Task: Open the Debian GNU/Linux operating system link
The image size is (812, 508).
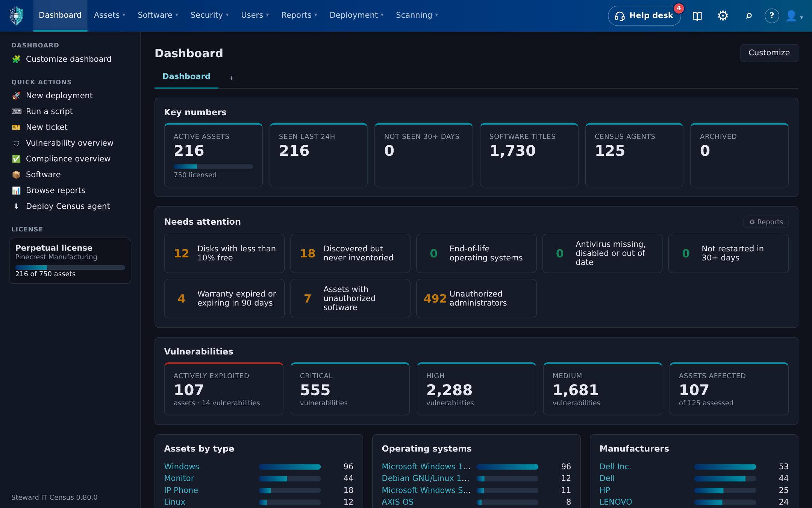Action: click(426, 478)
